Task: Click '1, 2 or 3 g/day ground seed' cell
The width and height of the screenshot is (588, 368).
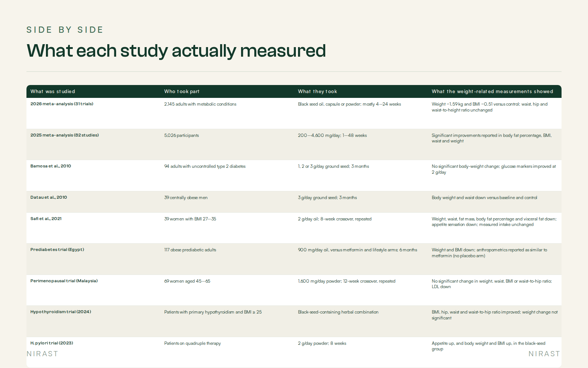Action: coord(333,166)
